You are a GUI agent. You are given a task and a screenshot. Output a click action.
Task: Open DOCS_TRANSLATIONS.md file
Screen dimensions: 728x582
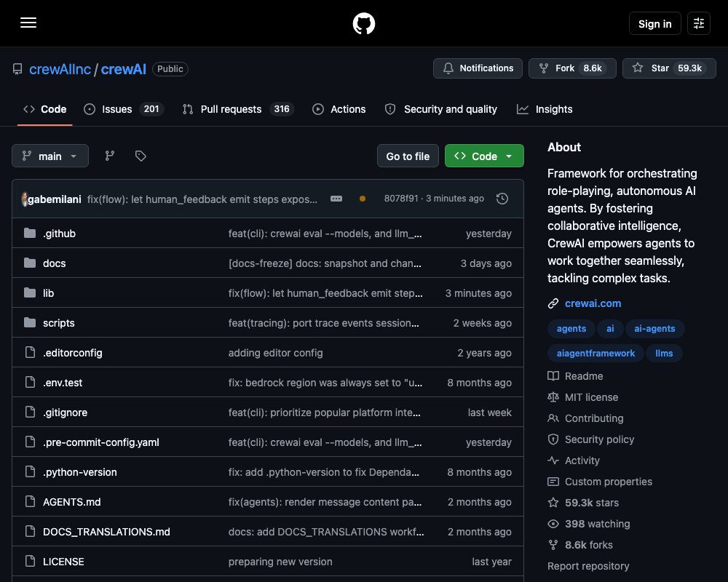pos(106,532)
